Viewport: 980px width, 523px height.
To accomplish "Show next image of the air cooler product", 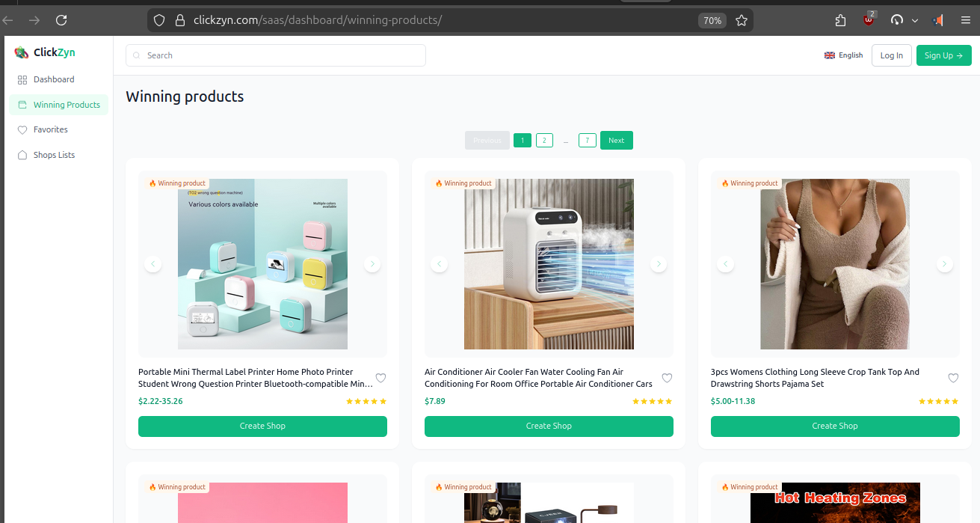I will pyautogui.click(x=658, y=264).
